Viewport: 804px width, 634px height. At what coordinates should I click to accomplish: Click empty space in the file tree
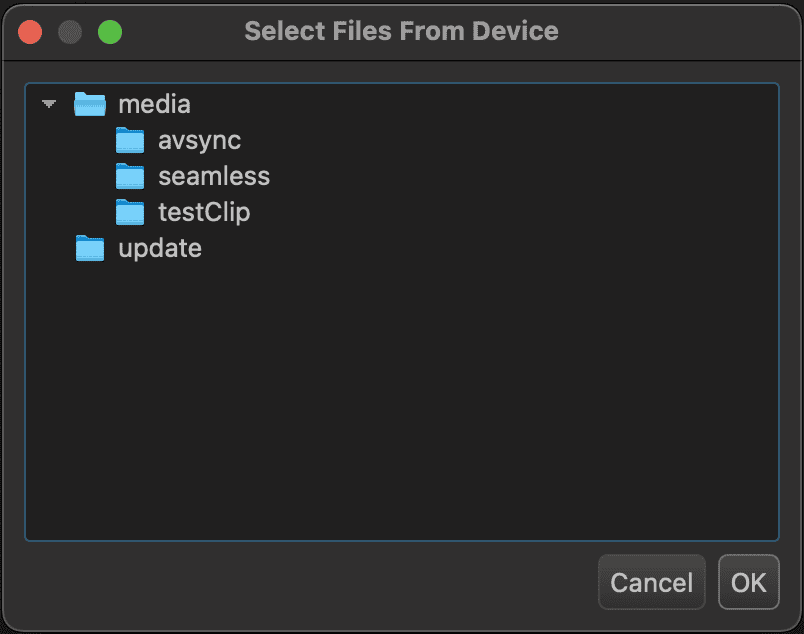[x=400, y=400]
